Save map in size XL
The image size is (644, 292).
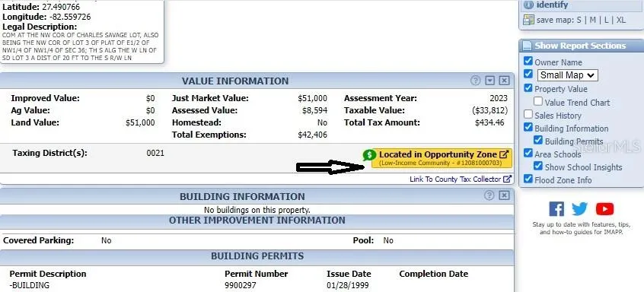pyautogui.click(x=621, y=20)
